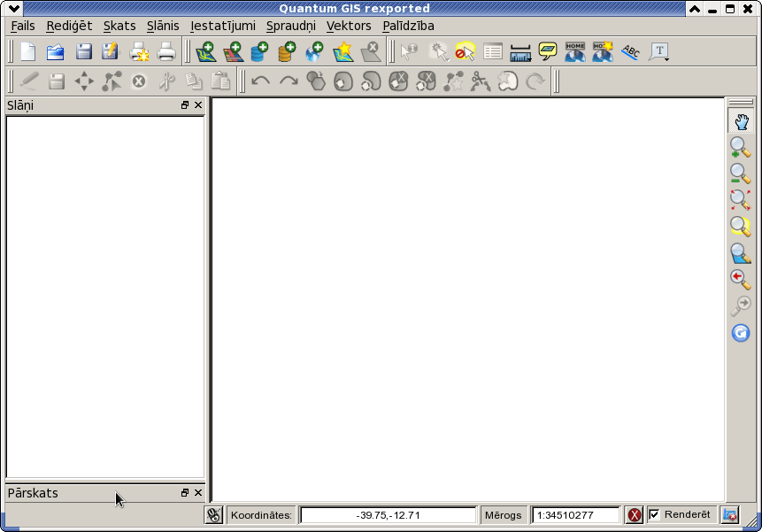762x532 pixels.
Task: Add a vector layer with the green-plus icon
Action: [x=206, y=51]
